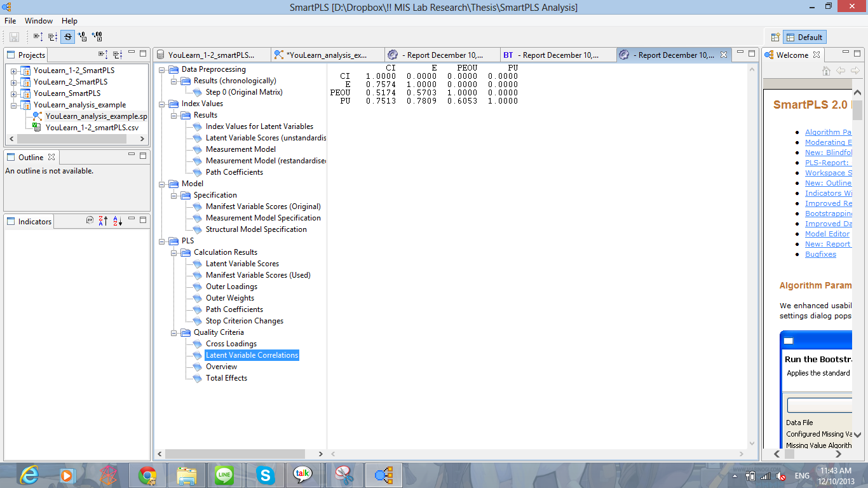Click Expand All in the main toolbar
The image size is (868, 488).
[38, 37]
